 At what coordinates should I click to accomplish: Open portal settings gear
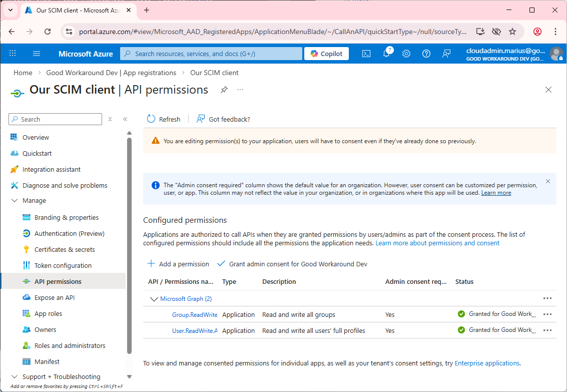click(406, 54)
